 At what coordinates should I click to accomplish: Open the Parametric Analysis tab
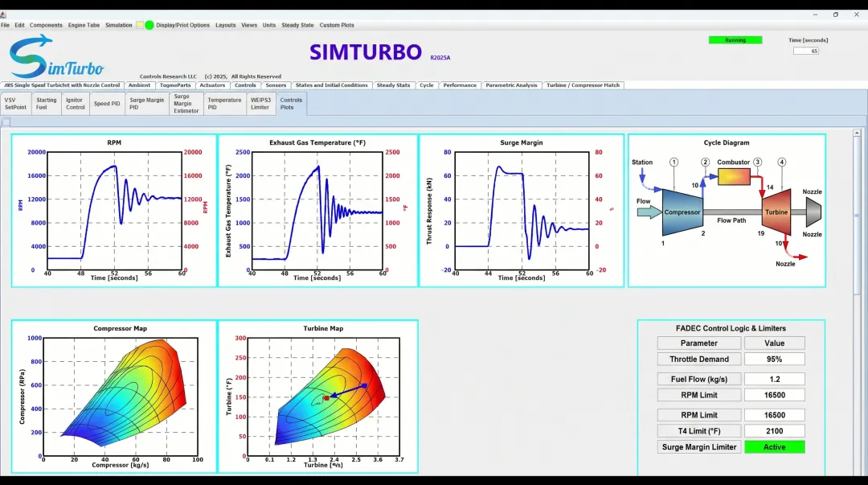tap(511, 85)
